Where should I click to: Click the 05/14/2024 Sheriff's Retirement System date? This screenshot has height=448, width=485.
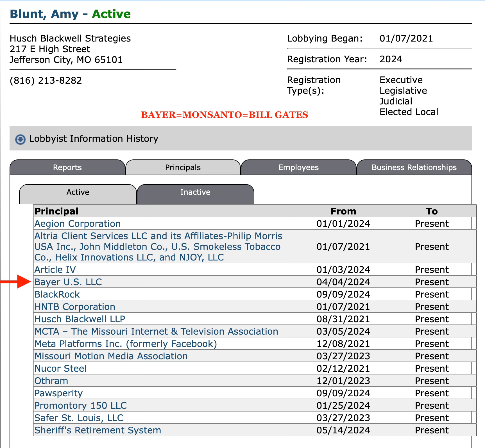click(x=343, y=430)
